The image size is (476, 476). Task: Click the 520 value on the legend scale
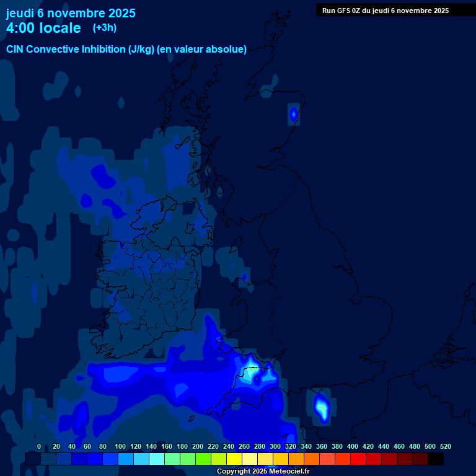(445, 446)
